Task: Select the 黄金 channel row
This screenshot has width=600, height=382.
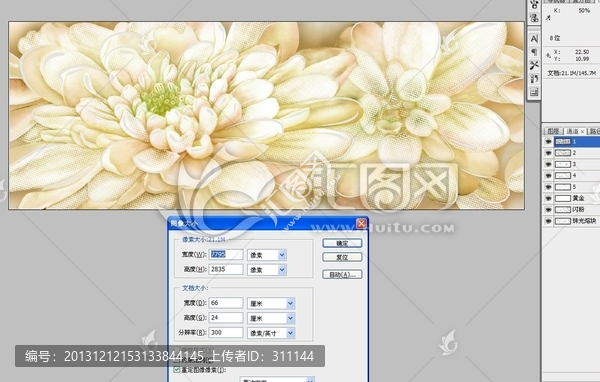Action: (571, 198)
